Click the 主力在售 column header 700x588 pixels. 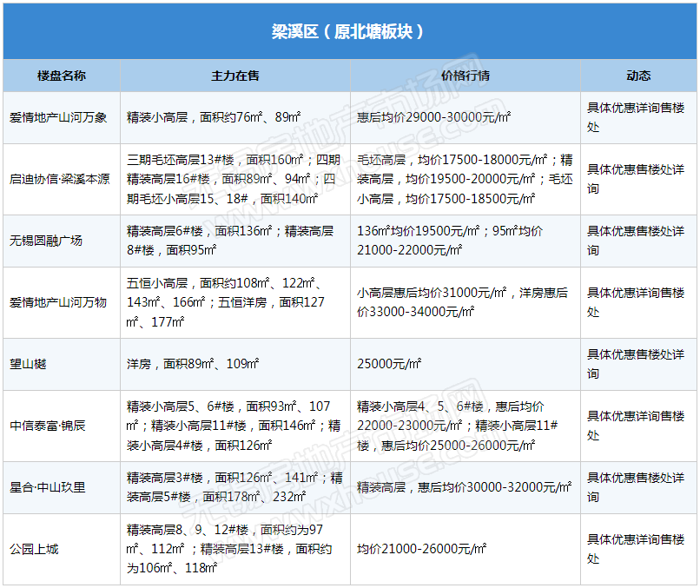pyautogui.click(x=235, y=76)
